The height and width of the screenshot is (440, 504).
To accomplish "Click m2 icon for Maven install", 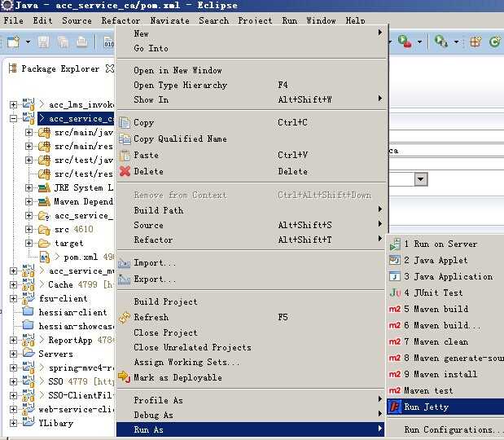I will [395, 374].
